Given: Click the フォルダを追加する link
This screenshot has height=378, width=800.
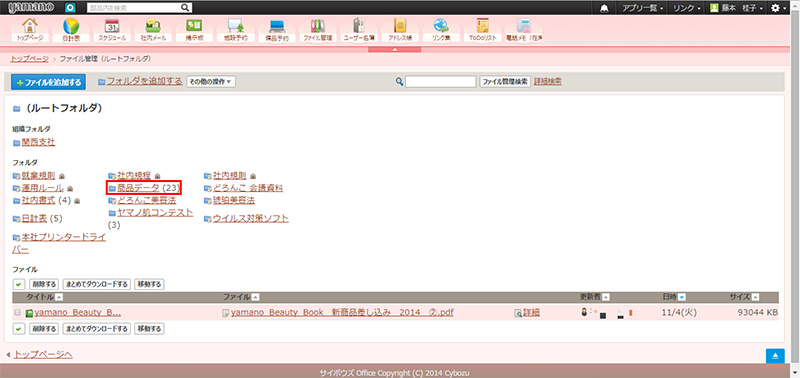Looking at the screenshot, I should pos(144,81).
